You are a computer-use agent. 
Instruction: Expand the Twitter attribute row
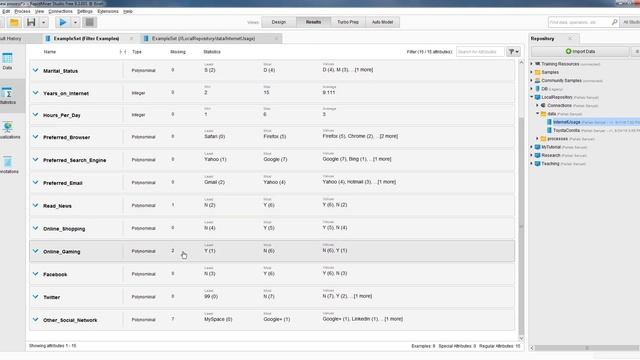[x=36, y=297]
